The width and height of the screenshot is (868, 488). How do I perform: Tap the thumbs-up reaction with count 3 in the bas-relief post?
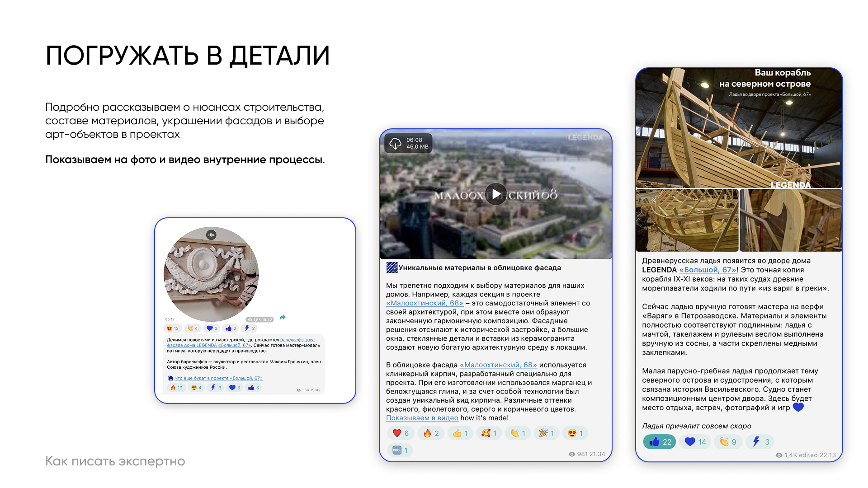[254, 388]
